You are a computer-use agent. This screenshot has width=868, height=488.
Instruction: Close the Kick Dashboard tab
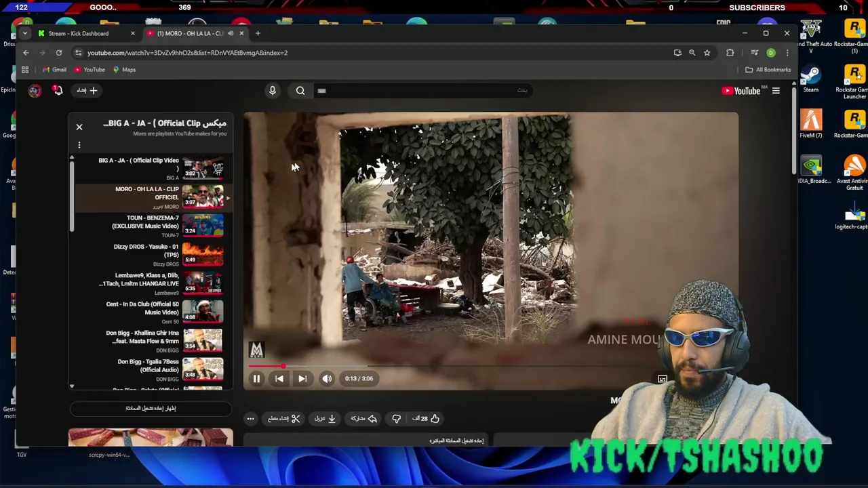click(x=133, y=33)
